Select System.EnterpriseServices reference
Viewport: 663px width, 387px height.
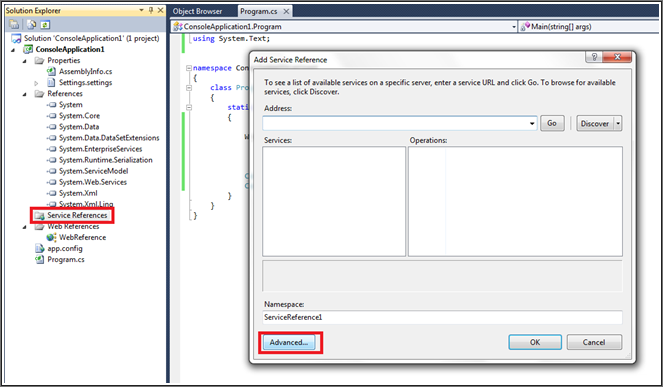click(100, 149)
